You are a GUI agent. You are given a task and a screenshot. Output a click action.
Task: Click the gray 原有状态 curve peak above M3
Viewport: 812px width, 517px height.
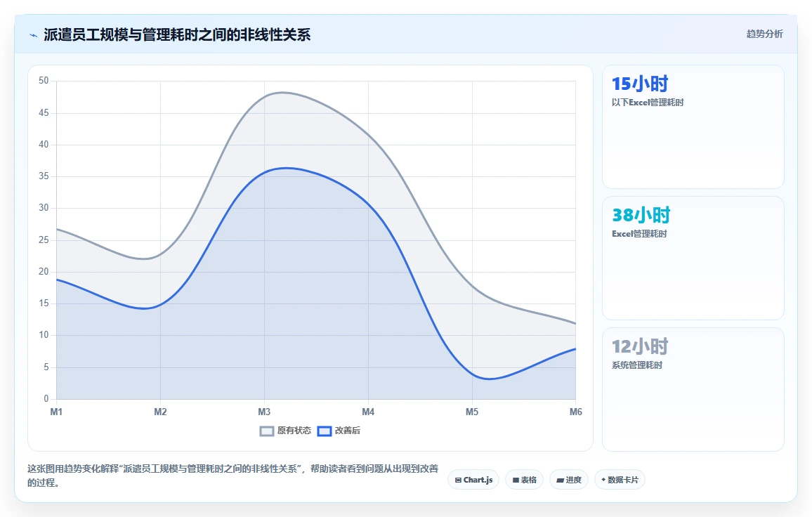[x=282, y=93]
